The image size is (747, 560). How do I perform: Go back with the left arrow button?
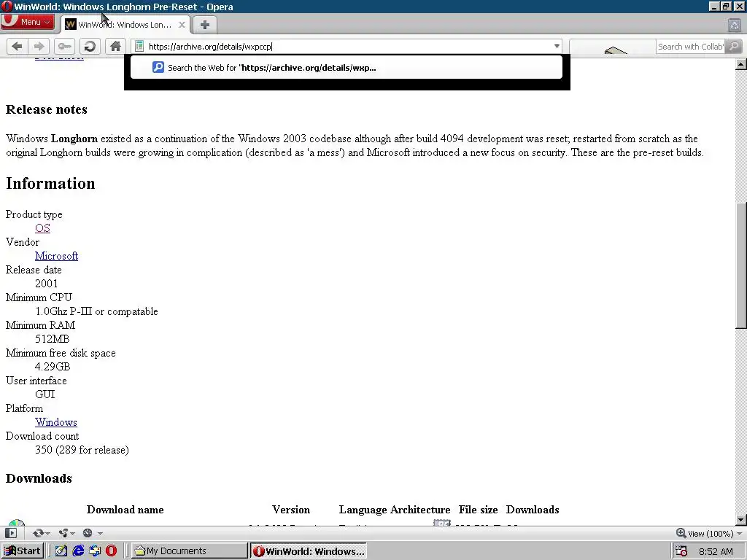17,46
